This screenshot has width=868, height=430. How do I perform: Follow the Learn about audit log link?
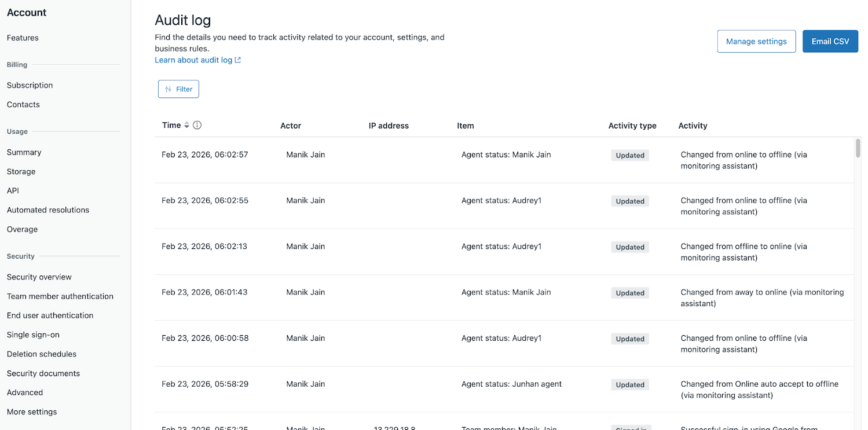[x=193, y=60]
